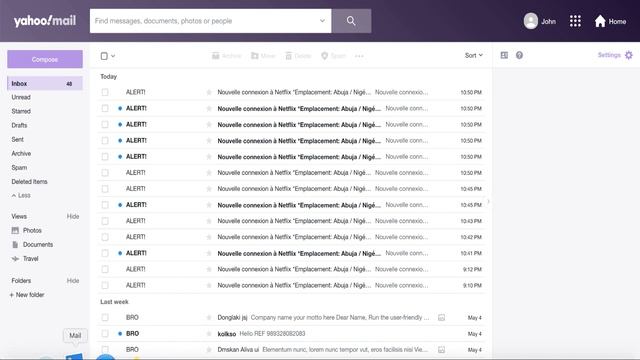Click the search magnifier button

pyautogui.click(x=351, y=21)
